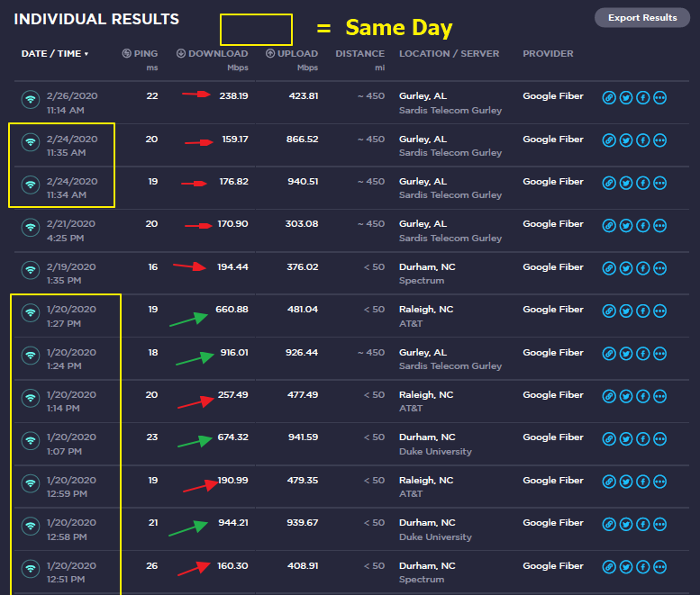
Task: Click the 160.30 download value
Action: coord(232,565)
